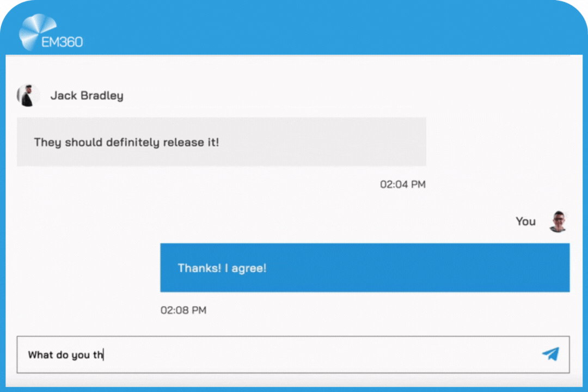588x392 pixels.
Task: Click the 'Thanks! I agree!' message bubble
Action: [365, 267]
